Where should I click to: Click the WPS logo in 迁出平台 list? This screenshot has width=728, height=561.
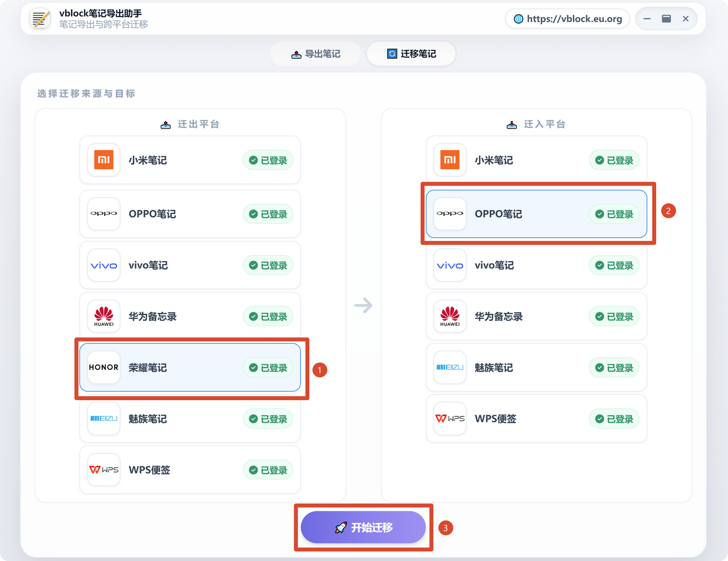(104, 469)
